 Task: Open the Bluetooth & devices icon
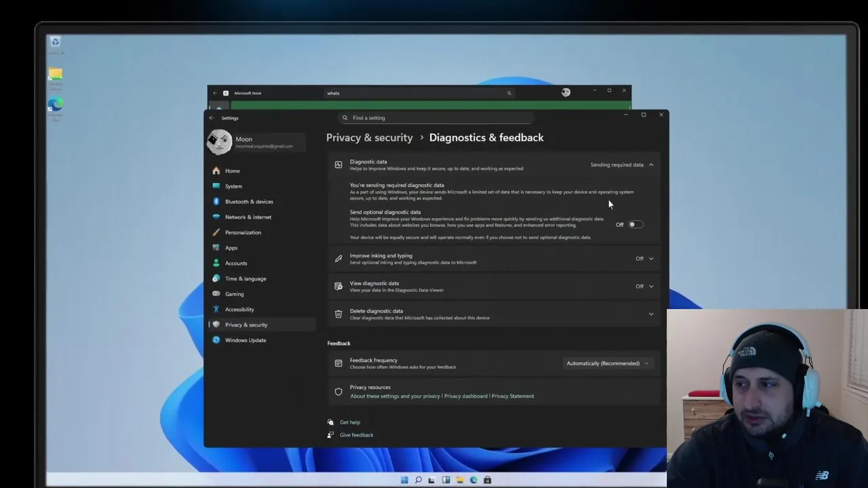coord(216,201)
